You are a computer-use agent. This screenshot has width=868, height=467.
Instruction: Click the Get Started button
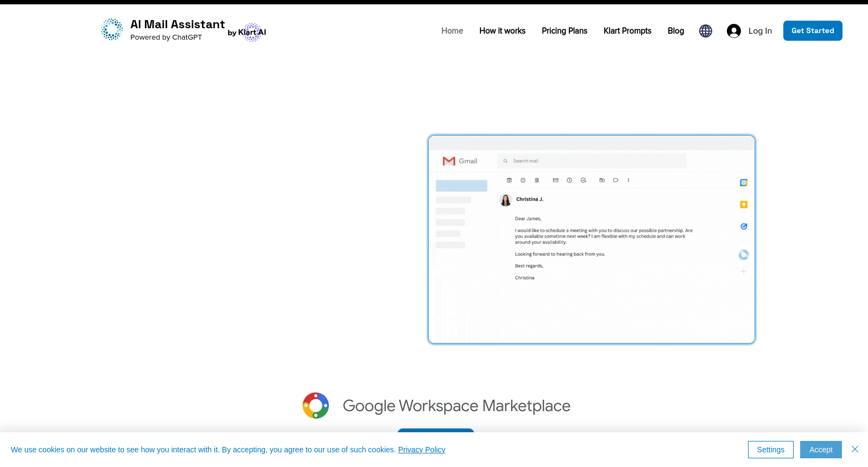point(813,31)
